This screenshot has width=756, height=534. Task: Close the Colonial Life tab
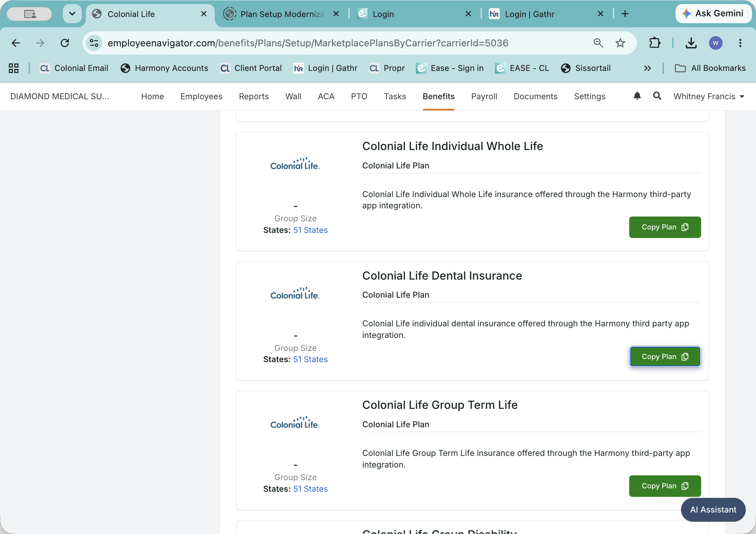(x=204, y=14)
